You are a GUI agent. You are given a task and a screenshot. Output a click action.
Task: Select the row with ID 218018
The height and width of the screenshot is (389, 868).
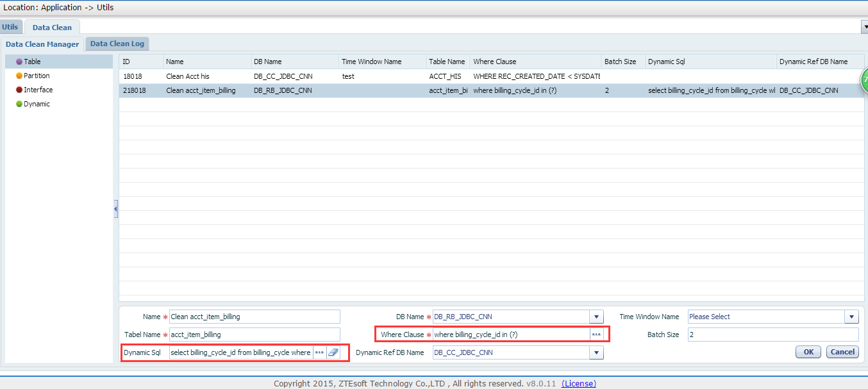[492, 90]
